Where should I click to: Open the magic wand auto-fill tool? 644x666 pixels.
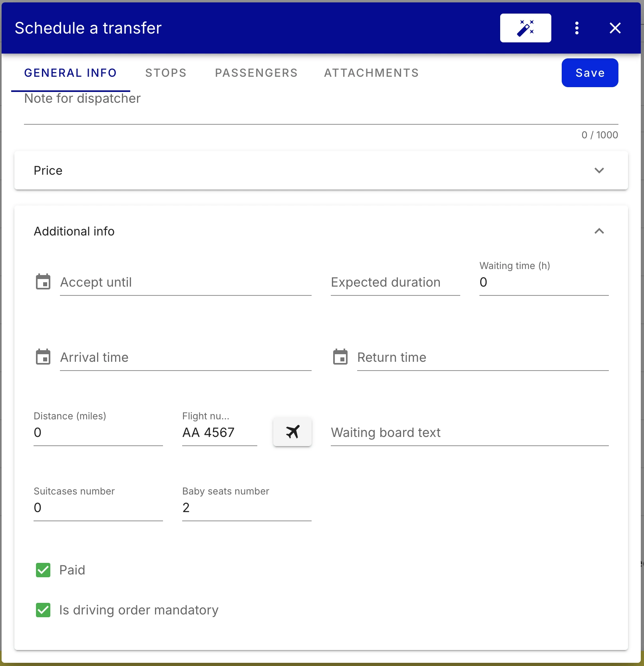pyautogui.click(x=525, y=28)
